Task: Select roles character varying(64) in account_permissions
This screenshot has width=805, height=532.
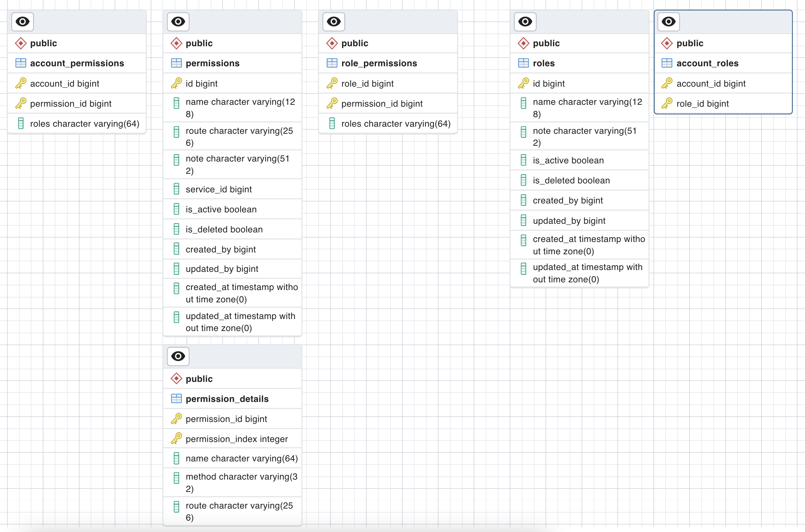Action: click(85, 124)
